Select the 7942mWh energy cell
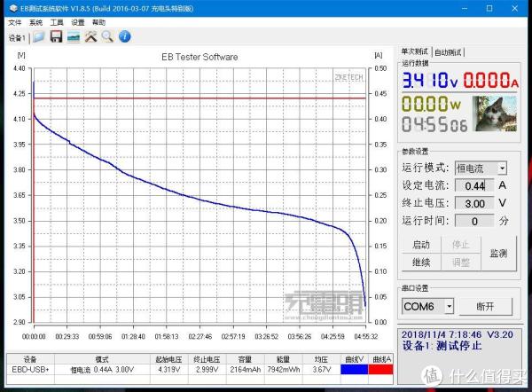Image resolution: width=532 pixels, height=392 pixels. click(x=284, y=369)
